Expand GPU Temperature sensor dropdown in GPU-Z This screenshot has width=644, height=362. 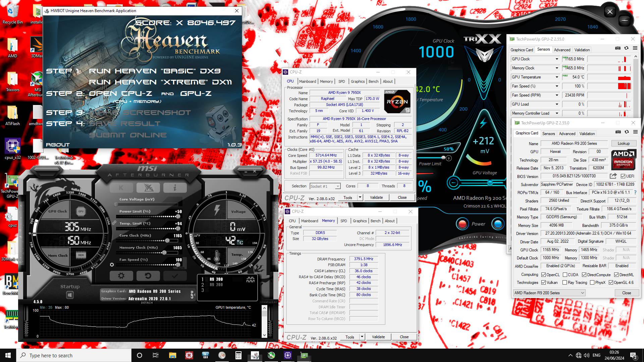pyautogui.click(x=557, y=77)
